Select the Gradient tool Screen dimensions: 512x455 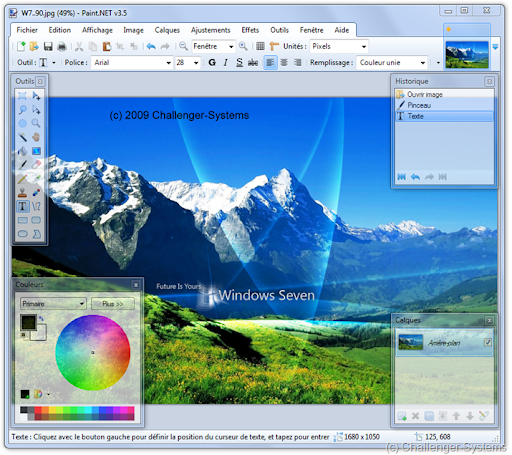click(36, 151)
